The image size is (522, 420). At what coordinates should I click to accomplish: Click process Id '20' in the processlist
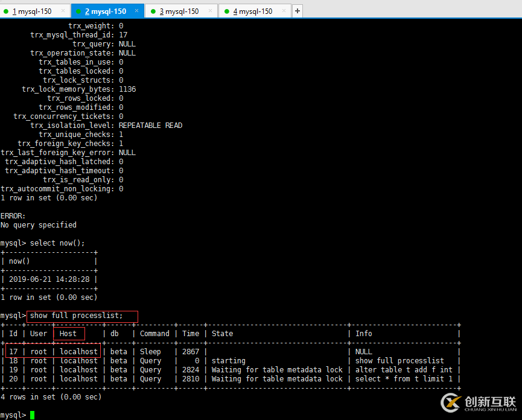pyautogui.click(x=13, y=379)
